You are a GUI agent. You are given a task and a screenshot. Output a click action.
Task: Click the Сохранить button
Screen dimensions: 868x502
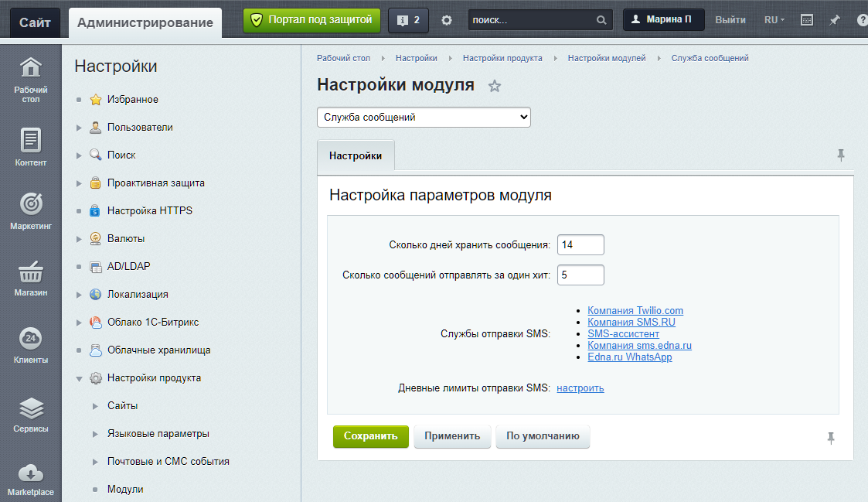click(x=370, y=436)
